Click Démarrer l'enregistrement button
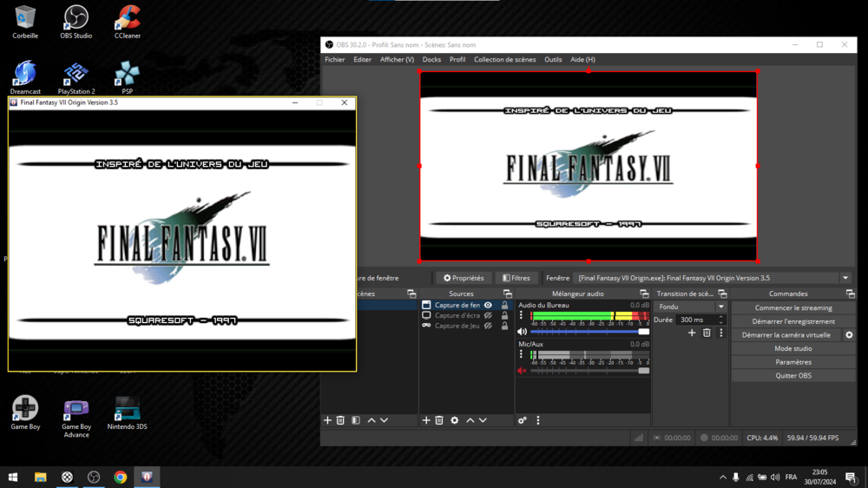This screenshot has height=488, width=868. pos(792,321)
